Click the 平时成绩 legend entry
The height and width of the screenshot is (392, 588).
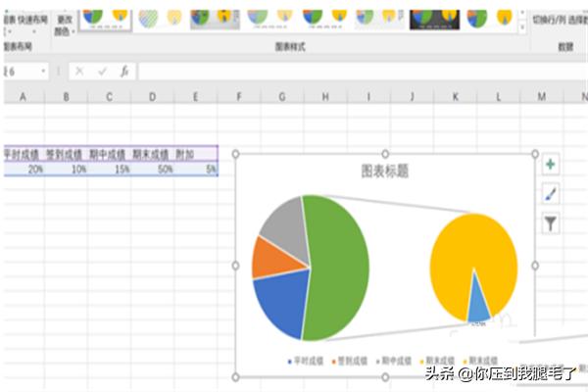(x=305, y=361)
